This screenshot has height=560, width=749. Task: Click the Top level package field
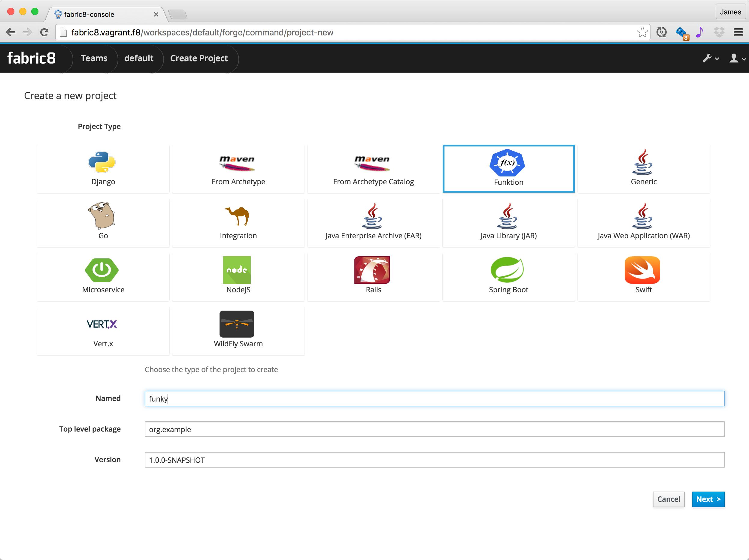(x=434, y=429)
